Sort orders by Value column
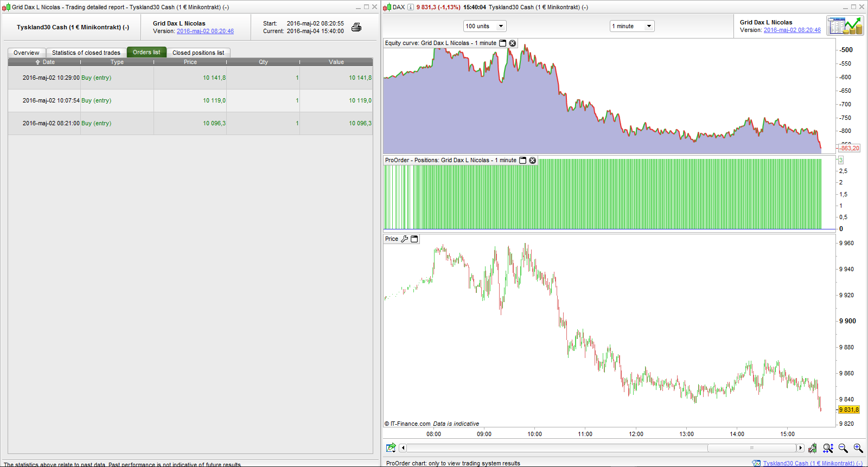Screen dimensions: 868x467 [x=336, y=62]
